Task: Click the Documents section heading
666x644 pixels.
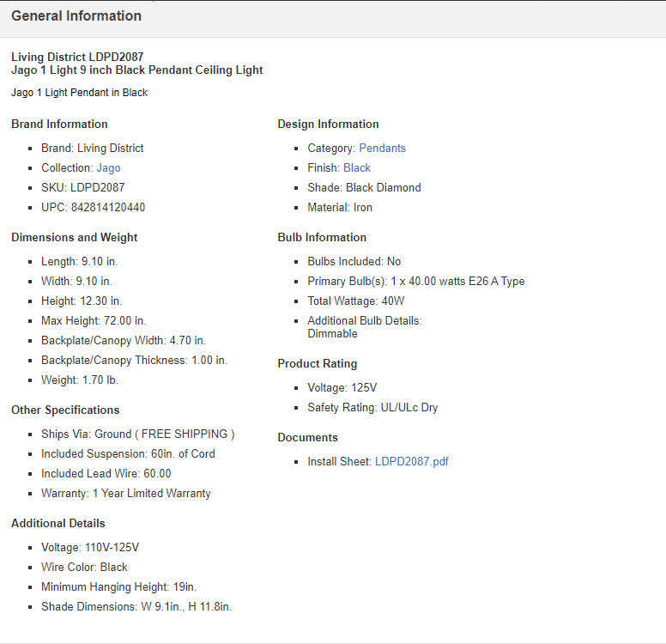Action: [307, 438]
